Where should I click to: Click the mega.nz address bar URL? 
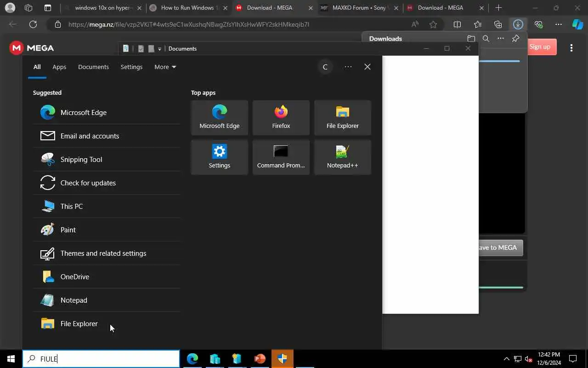pos(189,24)
